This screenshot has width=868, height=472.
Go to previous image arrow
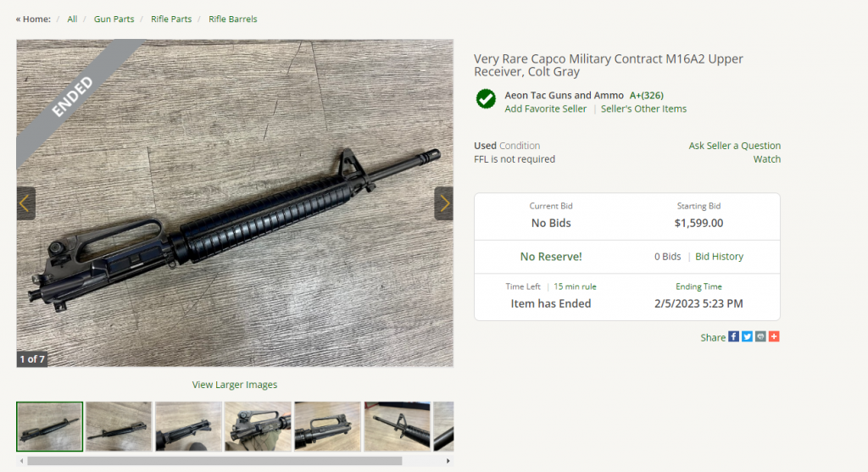tap(25, 203)
